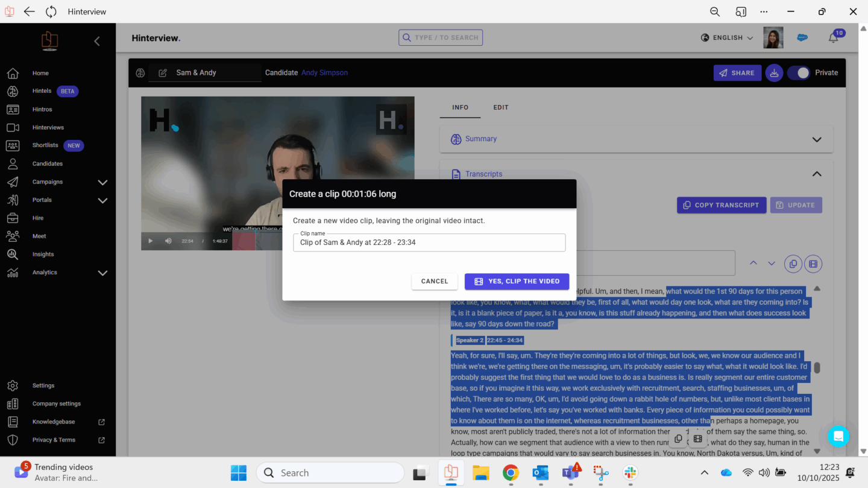The width and height of the screenshot is (868, 488).
Task: Click the Salesforce cloud icon in the header
Action: pos(802,37)
